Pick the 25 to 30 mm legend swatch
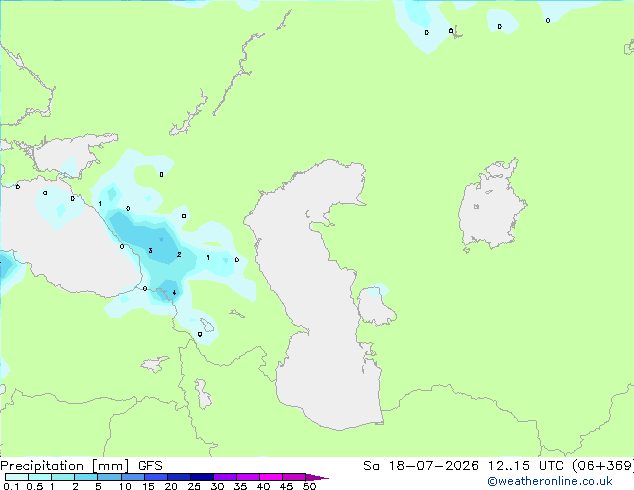Viewport: 634px width, 490px height. coord(201,477)
